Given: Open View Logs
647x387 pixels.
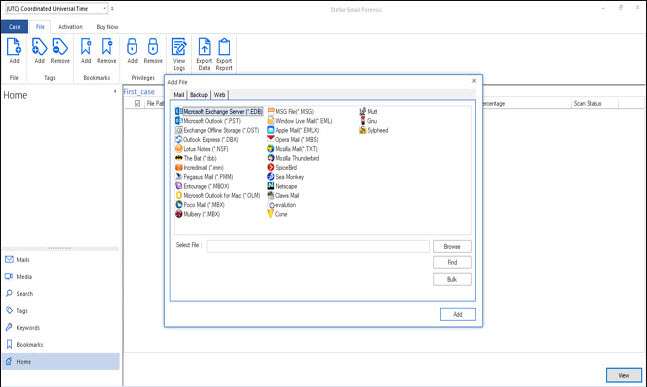Looking at the screenshot, I should (x=179, y=54).
